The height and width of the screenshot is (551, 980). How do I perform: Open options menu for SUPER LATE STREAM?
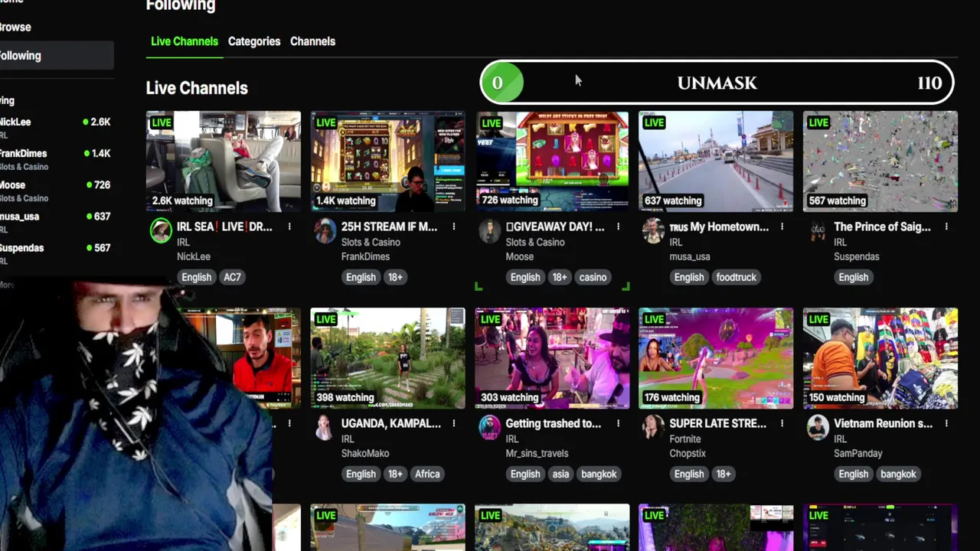782,423
